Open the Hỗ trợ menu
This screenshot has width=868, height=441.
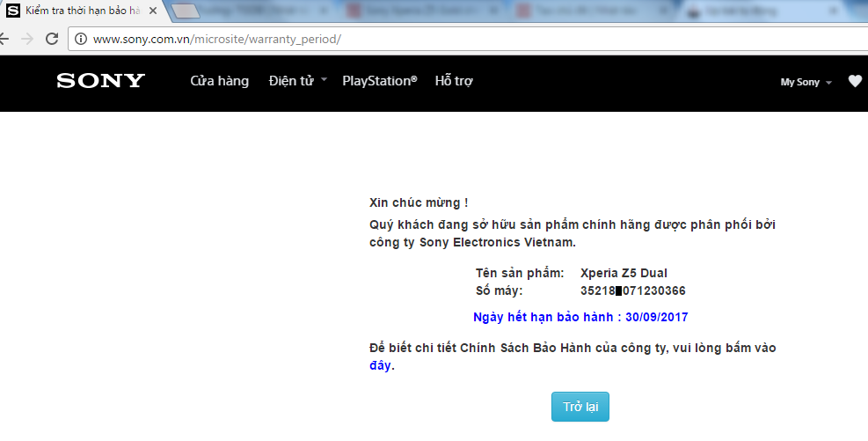[454, 81]
